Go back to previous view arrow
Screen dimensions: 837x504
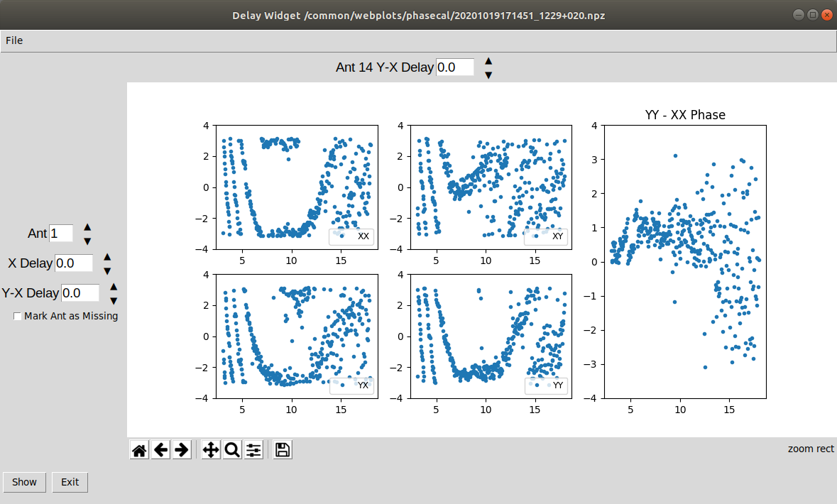pyautogui.click(x=161, y=450)
